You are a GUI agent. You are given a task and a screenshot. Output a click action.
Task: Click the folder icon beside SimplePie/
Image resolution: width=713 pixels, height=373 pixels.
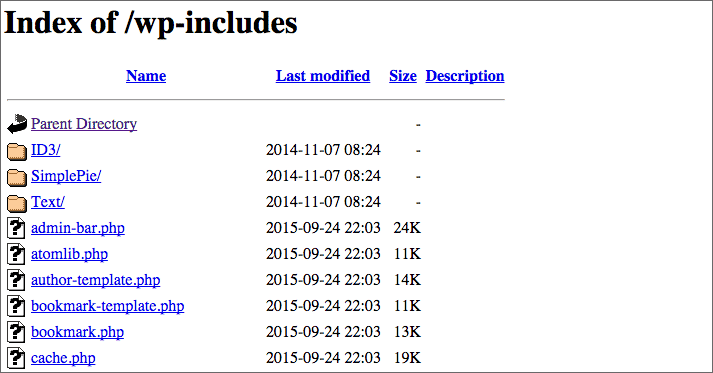tap(17, 177)
